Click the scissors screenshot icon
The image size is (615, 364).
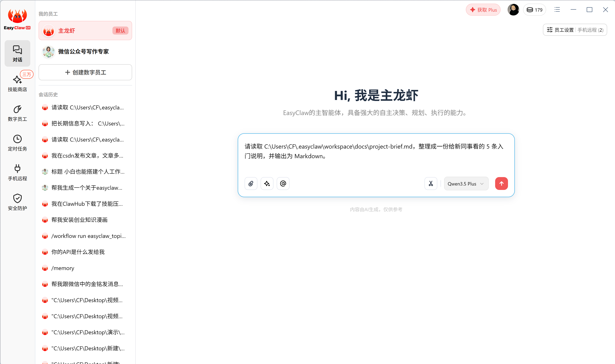431,184
